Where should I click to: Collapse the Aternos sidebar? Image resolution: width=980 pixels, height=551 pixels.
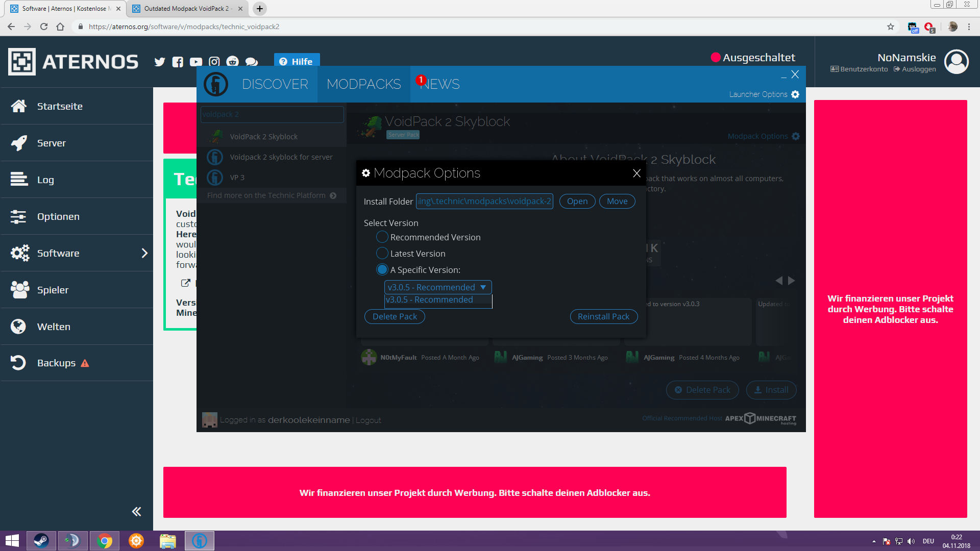coord(136,512)
